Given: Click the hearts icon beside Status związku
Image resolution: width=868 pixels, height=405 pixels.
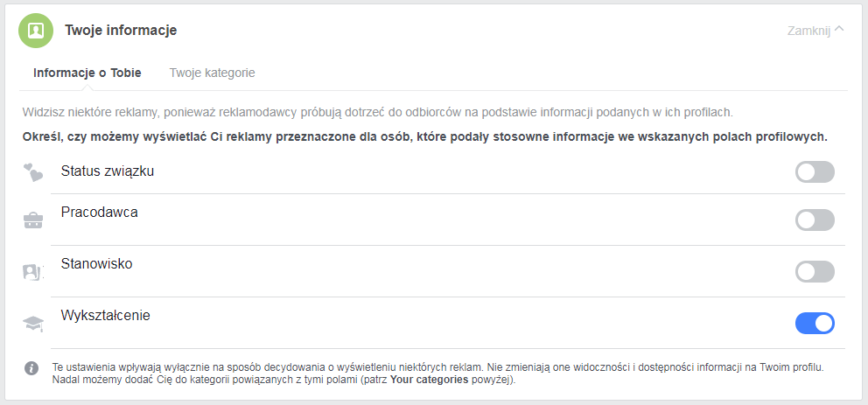Looking at the screenshot, I should pyautogui.click(x=33, y=173).
